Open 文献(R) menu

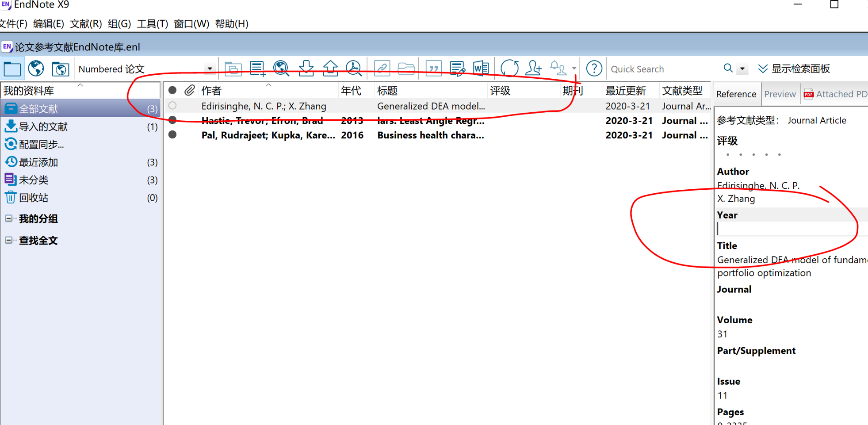pyautogui.click(x=86, y=24)
